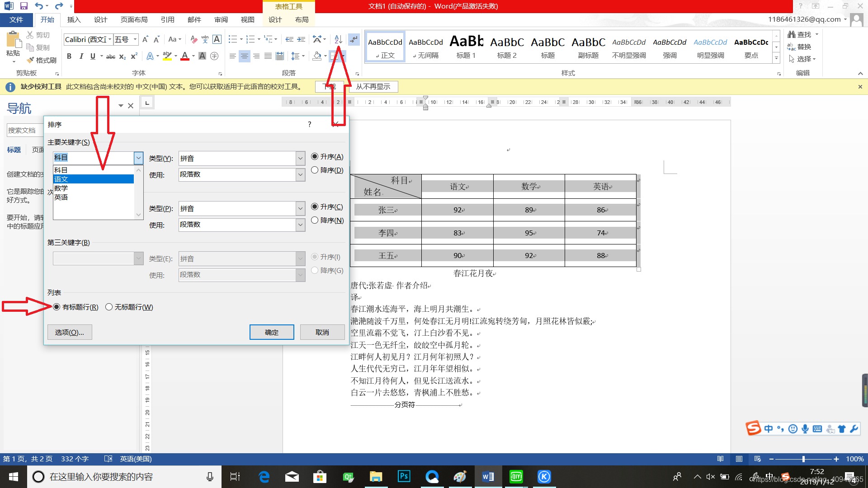The width and height of the screenshot is (868, 488).
Task: Click the Find (查找) binoculars icon
Action: point(792,34)
